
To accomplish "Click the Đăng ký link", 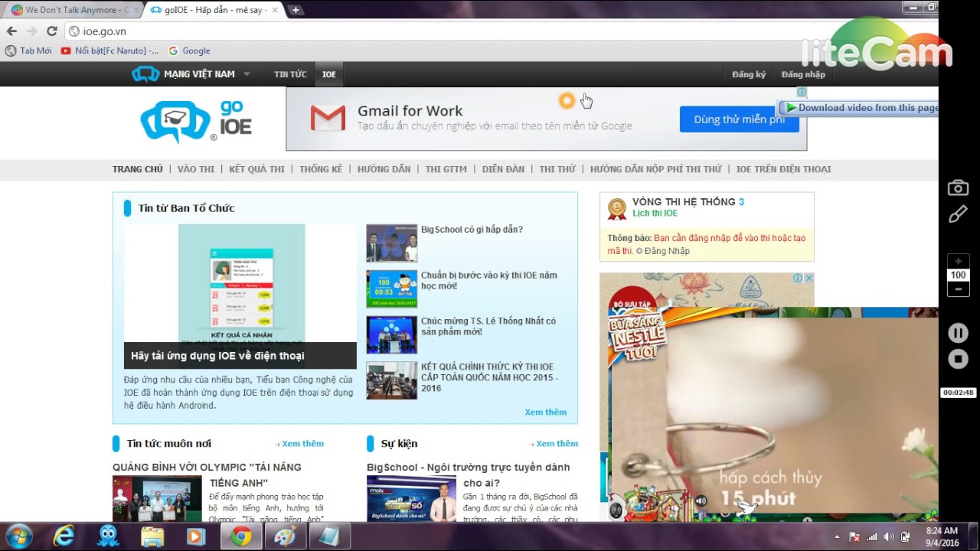I will pyautogui.click(x=749, y=74).
